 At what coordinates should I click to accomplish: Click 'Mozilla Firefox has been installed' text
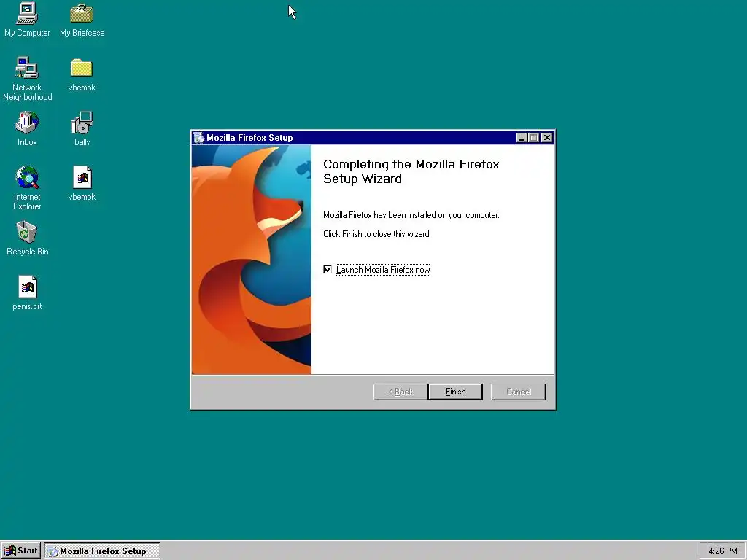pos(411,215)
